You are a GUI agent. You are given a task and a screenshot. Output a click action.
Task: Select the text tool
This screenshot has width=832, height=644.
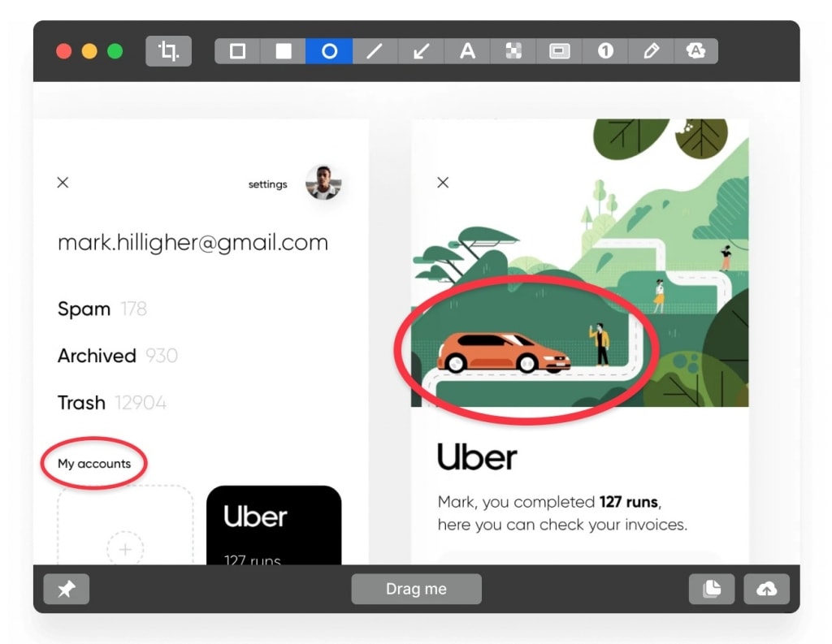(x=467, y=51)
